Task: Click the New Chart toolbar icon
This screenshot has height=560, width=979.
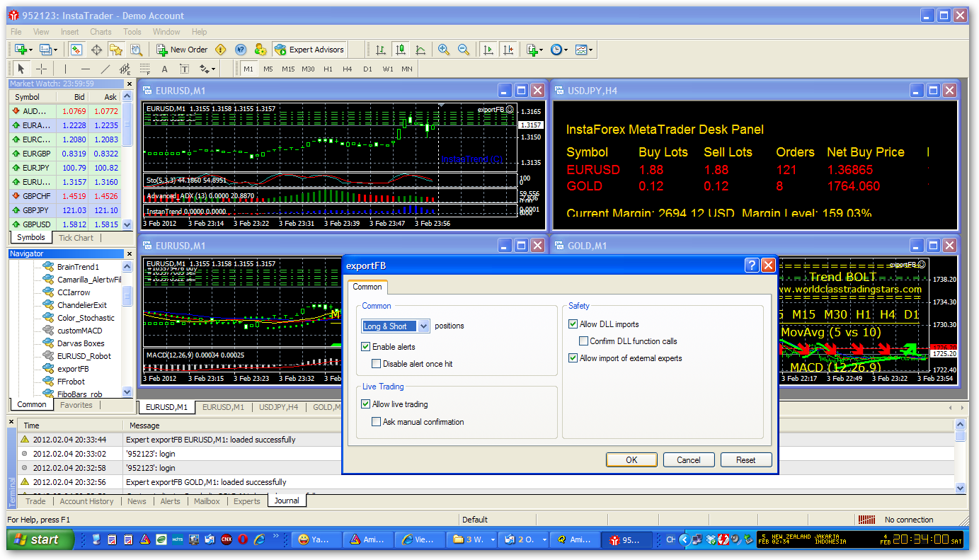Action: click(x=21, y=50)
